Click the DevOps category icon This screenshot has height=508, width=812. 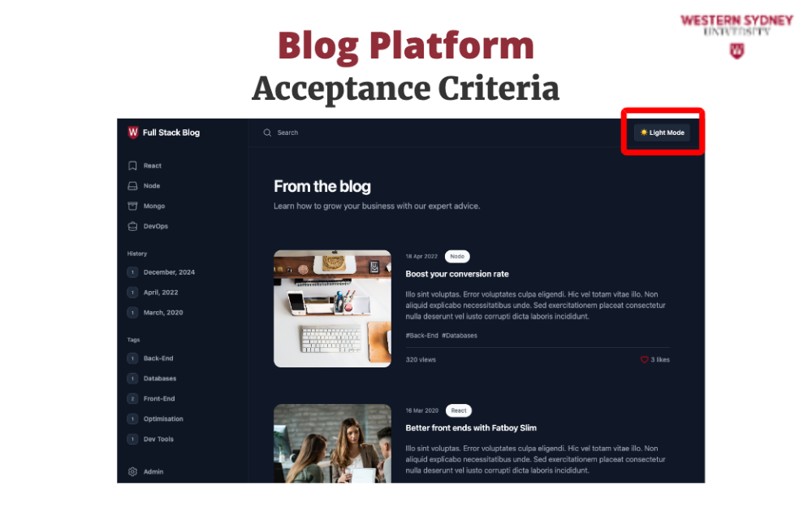click(x=132, y=226)
